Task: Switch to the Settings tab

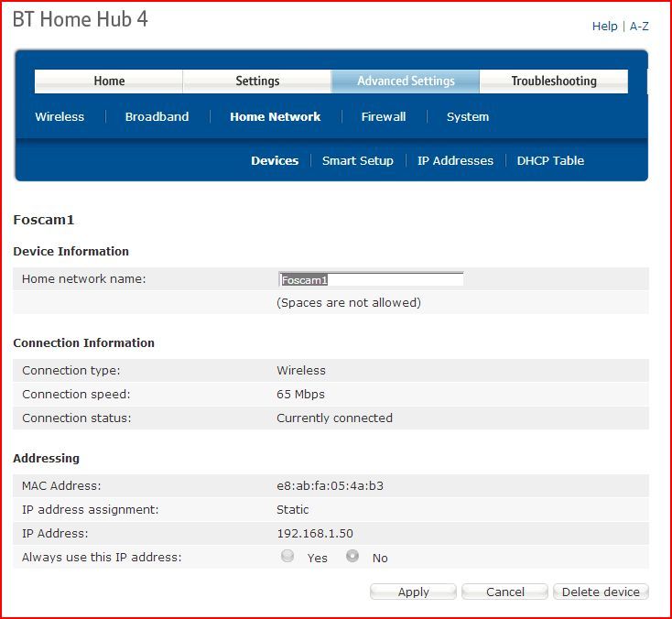Action: [x=257, y=81]
